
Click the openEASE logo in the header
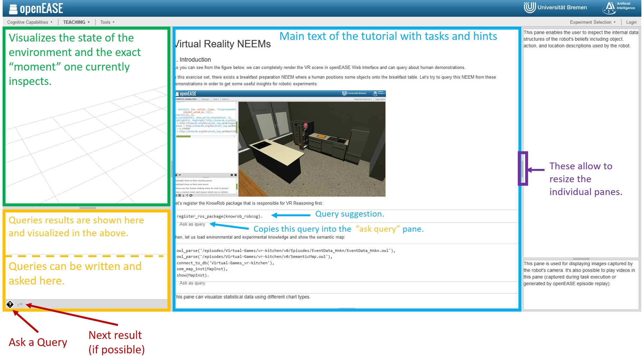[36, 9]
